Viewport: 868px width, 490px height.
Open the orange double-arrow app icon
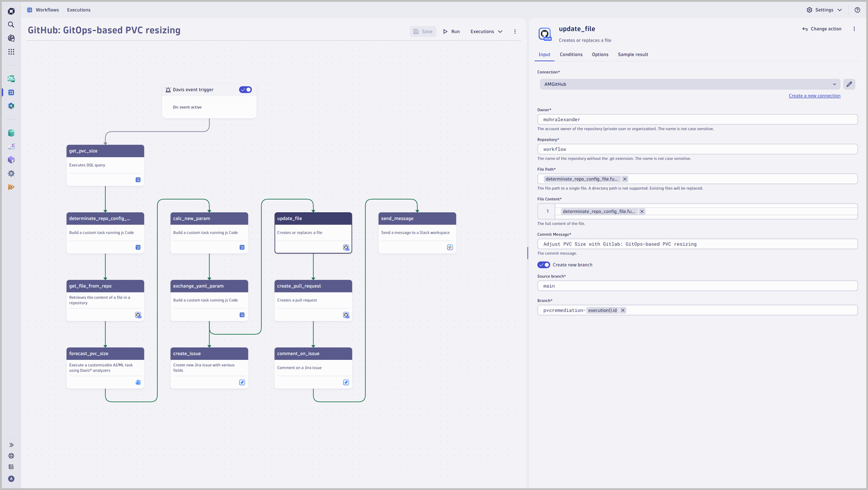(x=11, y=187)
